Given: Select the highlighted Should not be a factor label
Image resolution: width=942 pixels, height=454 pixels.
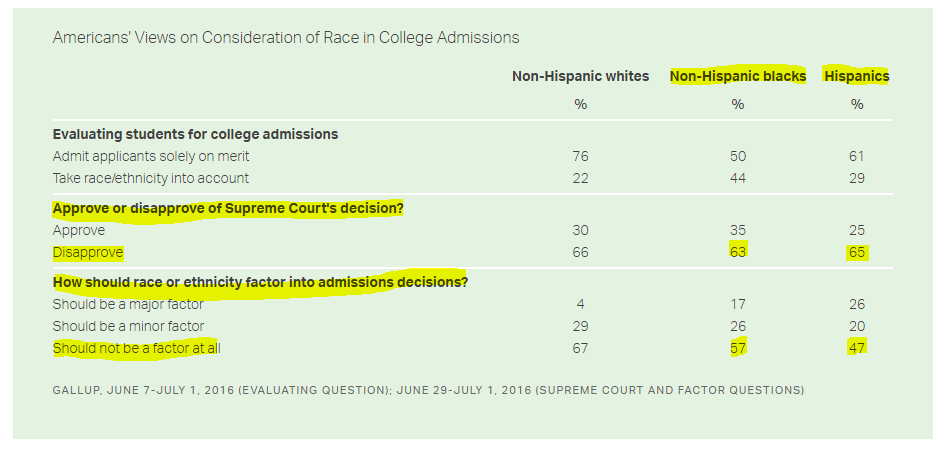Looking at the screenshot, I should (x=137, y=348).
